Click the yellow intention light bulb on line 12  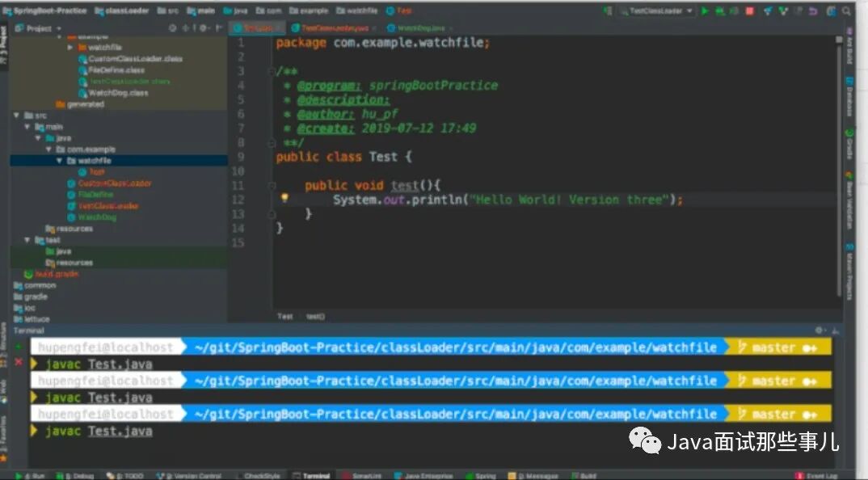click(284, 198)
